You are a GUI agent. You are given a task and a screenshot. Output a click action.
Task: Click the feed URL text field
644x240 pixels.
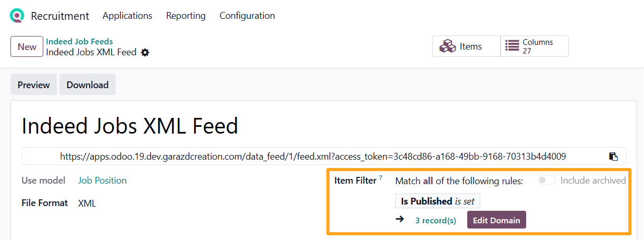[x=313, y=157]
